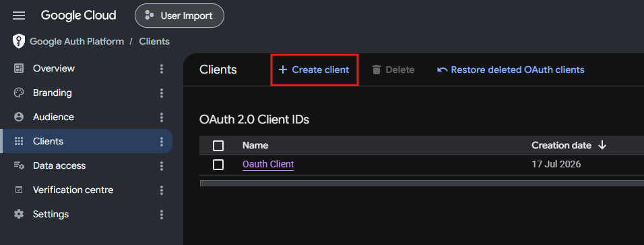644x245 pixels.
Task: Go to Google Auth Platform breadcrumb
Action: [x=77, y=41]
